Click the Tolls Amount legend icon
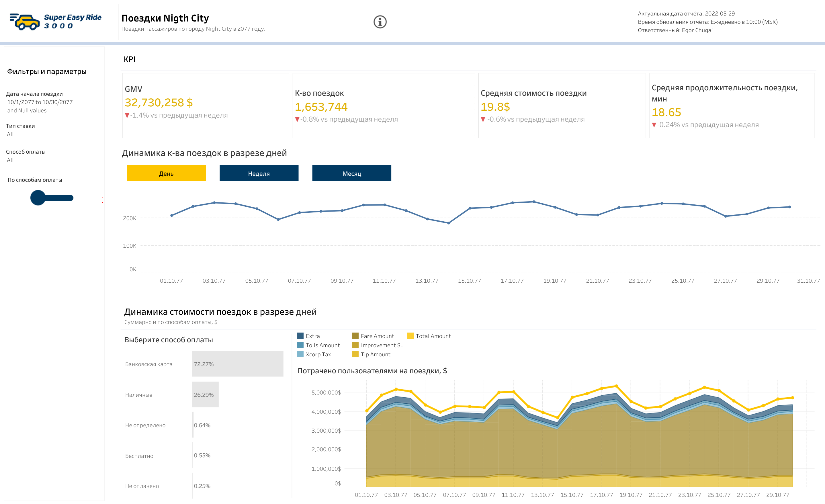 coord(300,345)
